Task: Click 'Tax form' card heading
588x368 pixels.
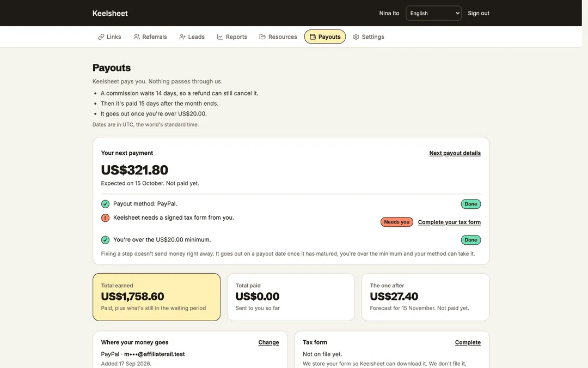Action: [315, 342]
